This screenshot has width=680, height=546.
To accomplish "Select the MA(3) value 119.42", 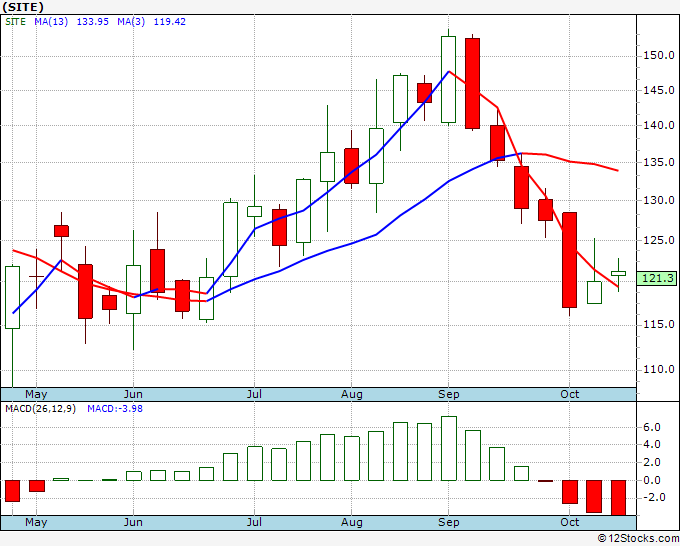I will (170, 22).
